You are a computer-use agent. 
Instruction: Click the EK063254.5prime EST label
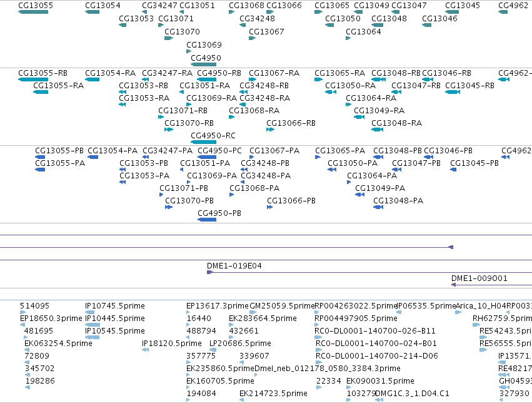(58, 344)
